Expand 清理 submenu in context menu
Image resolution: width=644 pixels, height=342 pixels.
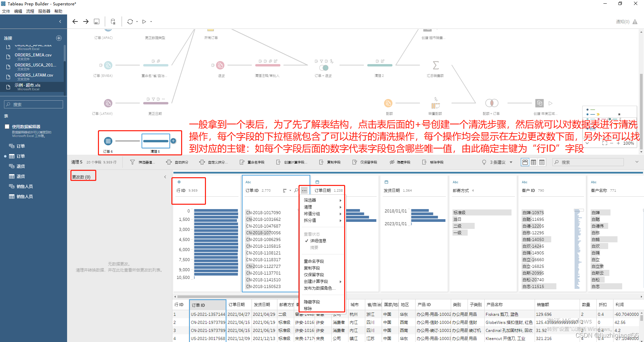click(322, 207)
